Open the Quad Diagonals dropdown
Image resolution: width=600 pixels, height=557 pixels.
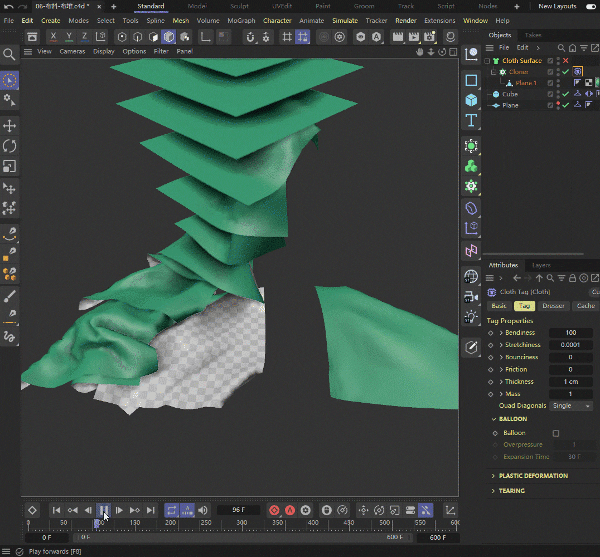572,406
